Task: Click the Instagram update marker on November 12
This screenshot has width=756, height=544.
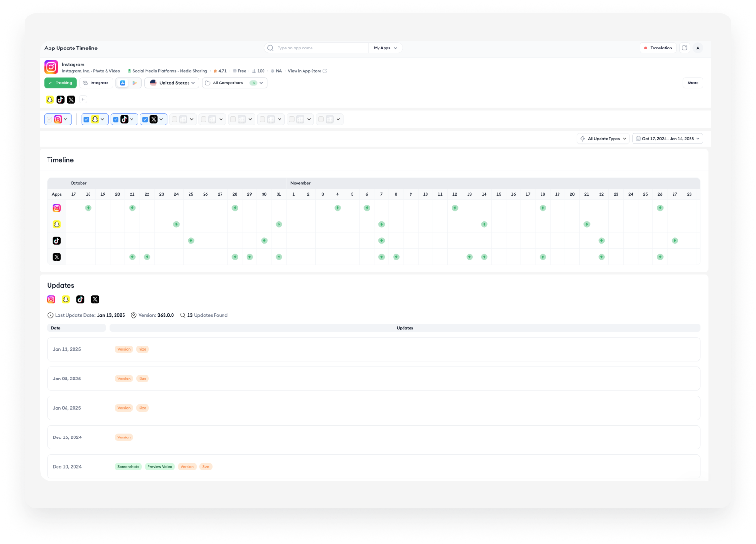Action: point(455,208)
